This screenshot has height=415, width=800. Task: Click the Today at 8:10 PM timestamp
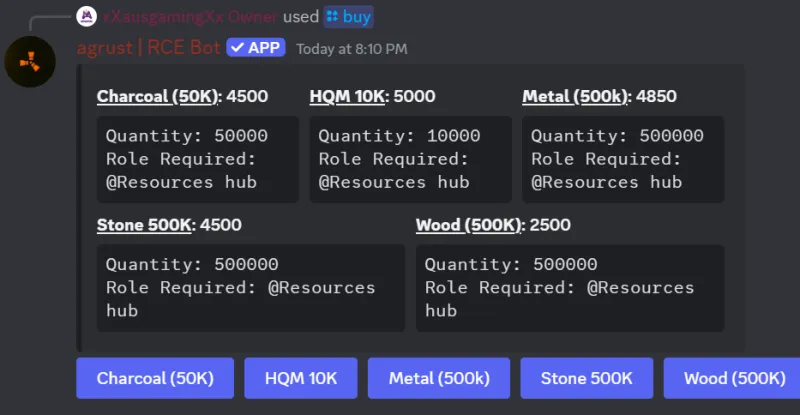pyautogui.click(x=352, y=49)
